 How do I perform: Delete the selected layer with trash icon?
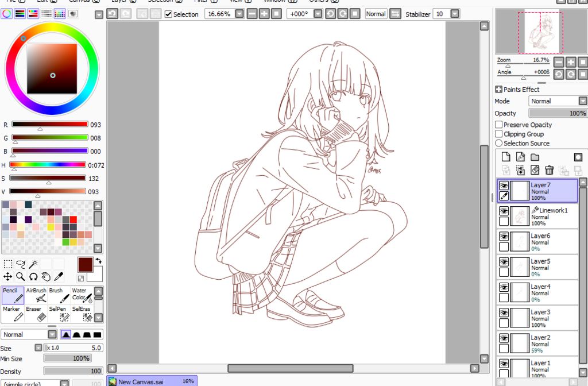pos(550,170)
